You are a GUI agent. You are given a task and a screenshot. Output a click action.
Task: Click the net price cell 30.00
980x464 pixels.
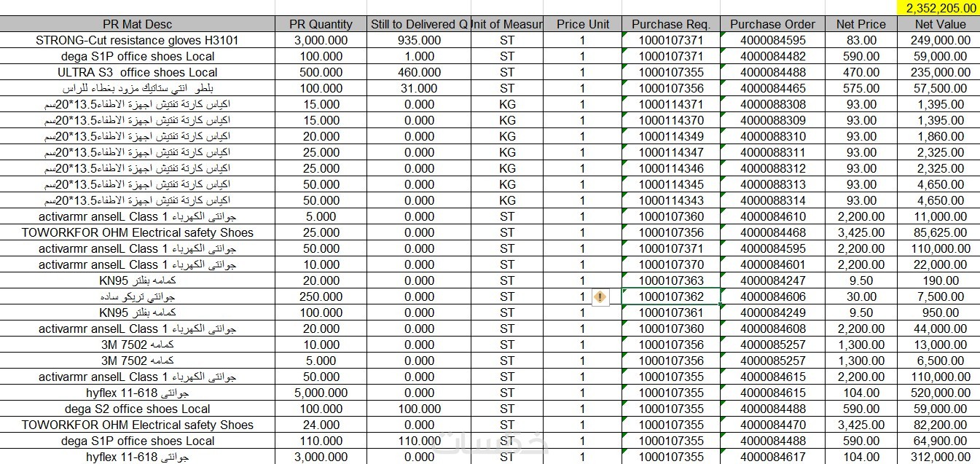tap(861, 296)
